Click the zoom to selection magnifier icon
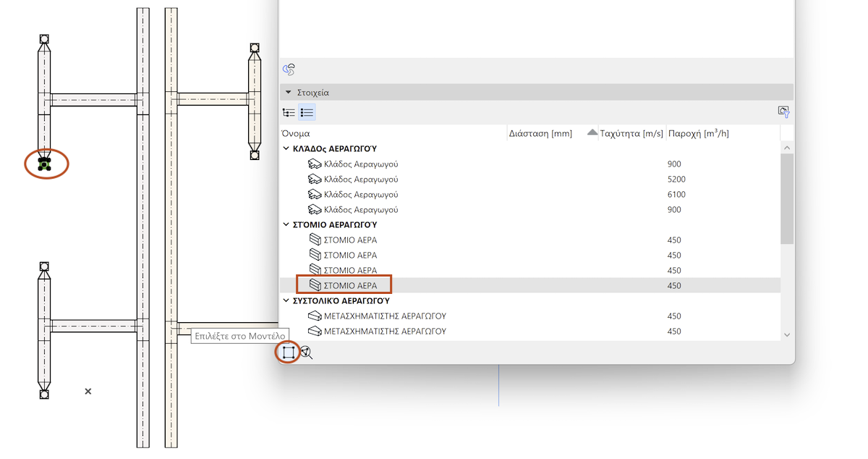Viewport: 868px width, 459px height. point(307,353)
